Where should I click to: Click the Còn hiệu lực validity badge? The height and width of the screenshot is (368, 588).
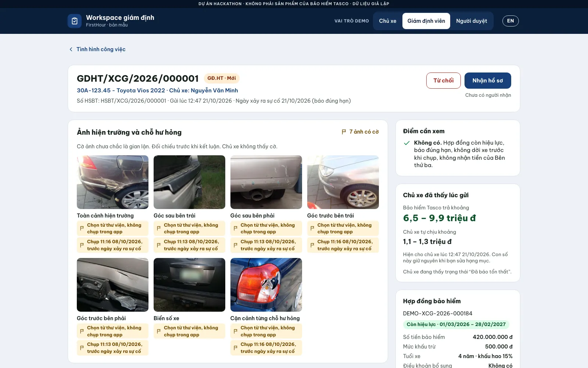[x=456, y=324]
